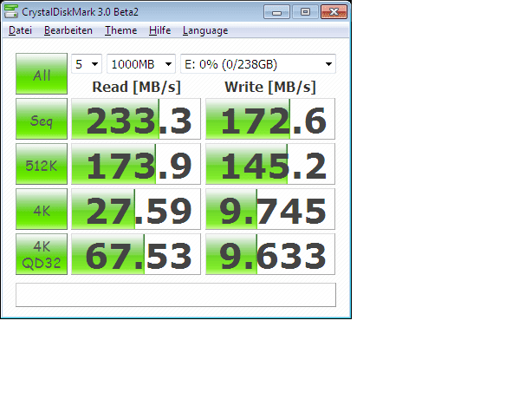Image resolution: width=532 pixels, height=399 pixels.
Task: Open the Hilfe menu
Action: (x=159, y=30)
